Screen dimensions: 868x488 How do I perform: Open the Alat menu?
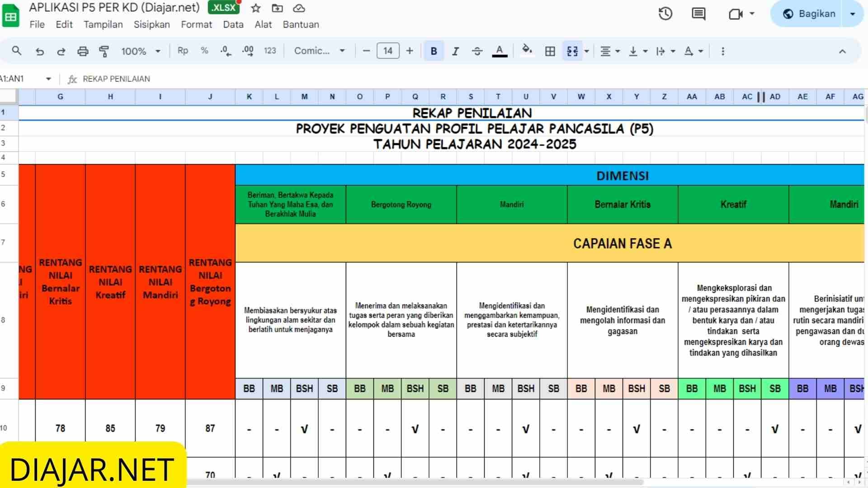tap(263, 24)
